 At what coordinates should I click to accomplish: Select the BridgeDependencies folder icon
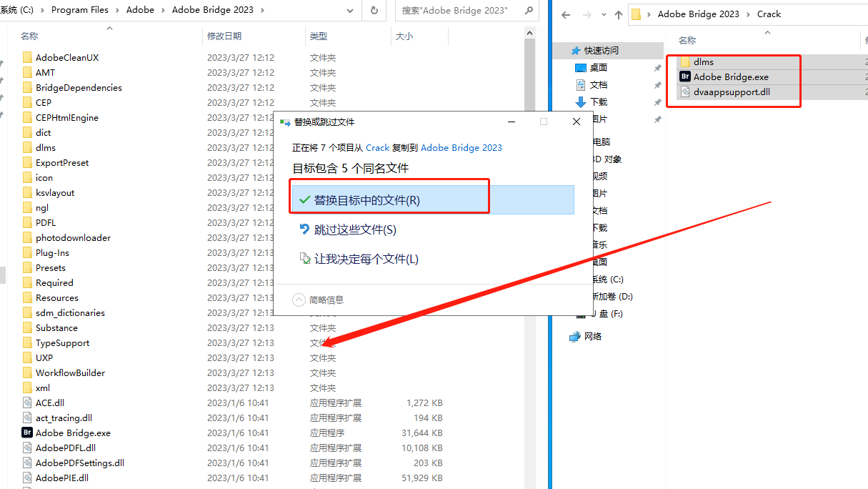point(27,87)
